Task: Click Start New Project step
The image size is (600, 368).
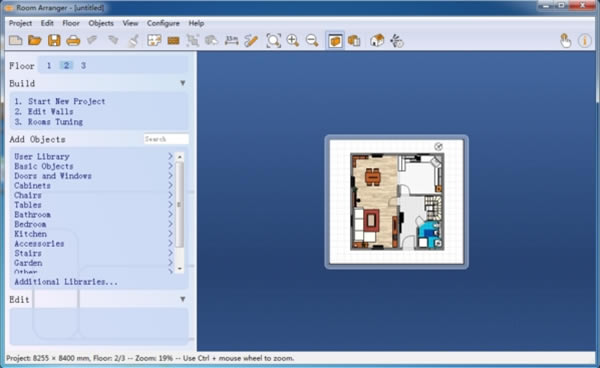Action: [59, 101]
